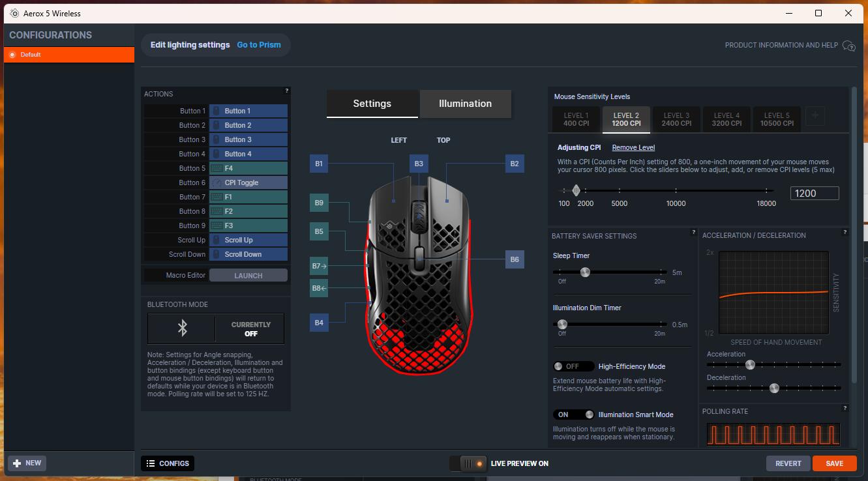The height and width of the screenshot is (481, 868).
Task: Open the Button 5 F4 binding dropdown
Action: pos(248,168)
